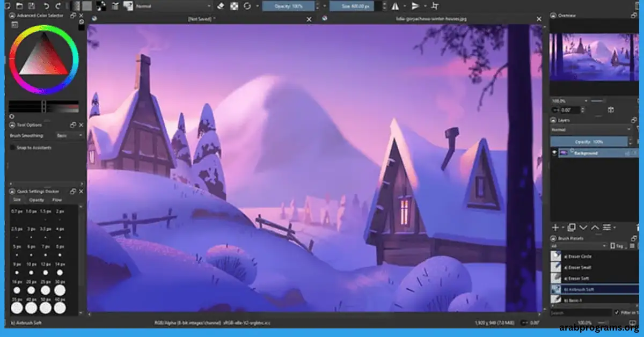Select the Size tab in Quick Settings

click(x=17, y=200)
